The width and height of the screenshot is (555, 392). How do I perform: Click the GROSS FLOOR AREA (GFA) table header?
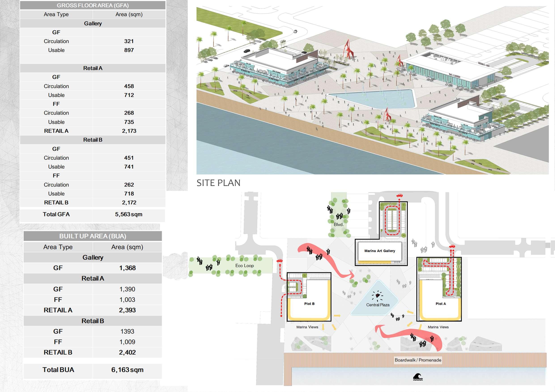[x=93, y=5]
